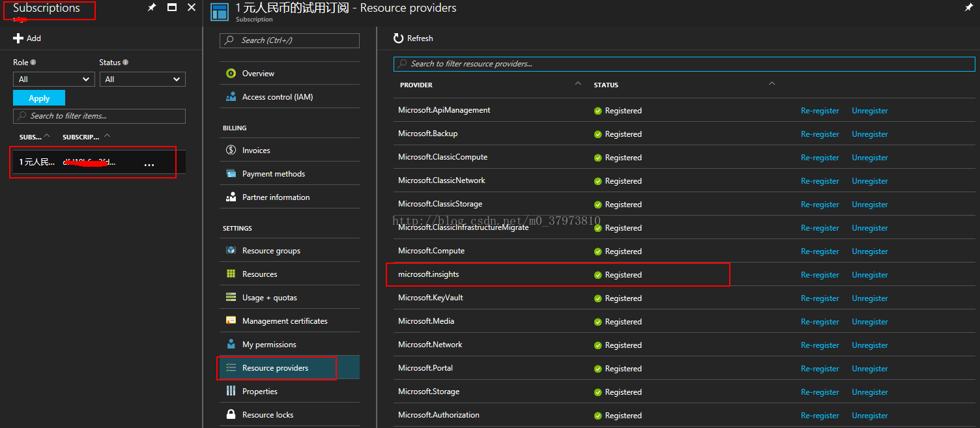The height and width of the screenshot is (428, 980).
Task: Unregister Microsoft.KeyVault
Action: coord(870,298)
